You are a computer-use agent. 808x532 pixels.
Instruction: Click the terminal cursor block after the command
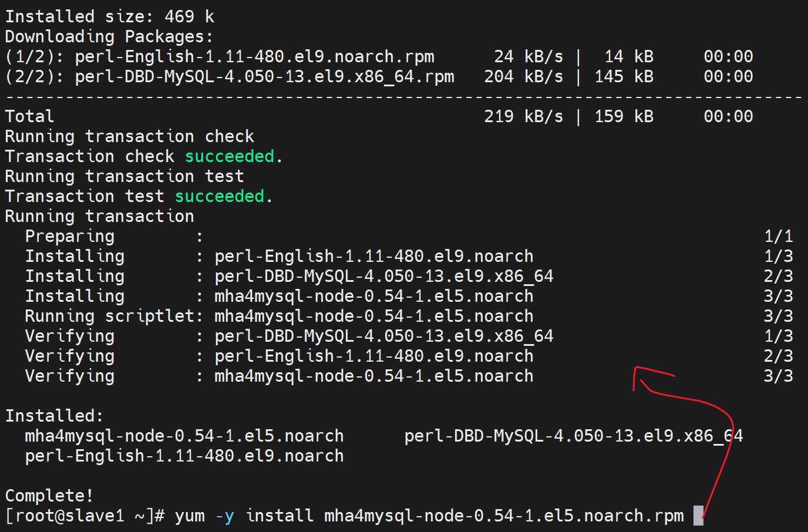(x=698, y=516)
